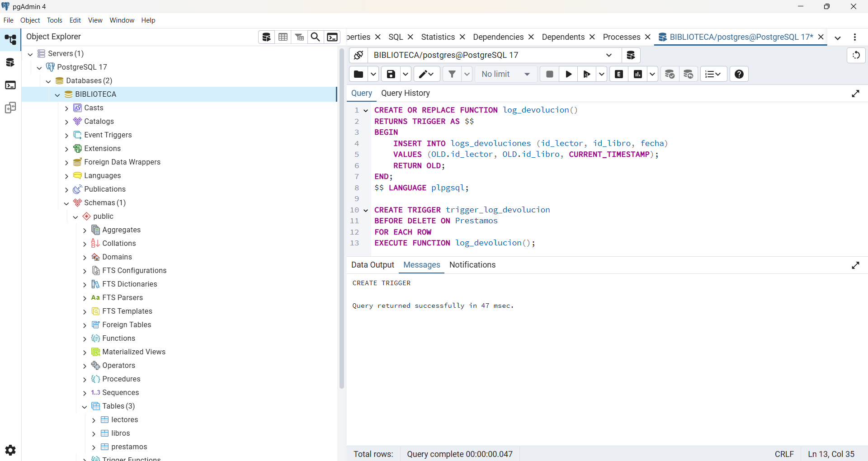
Task: Collapse the Schemas (1) node
Action: coord(66,203)
